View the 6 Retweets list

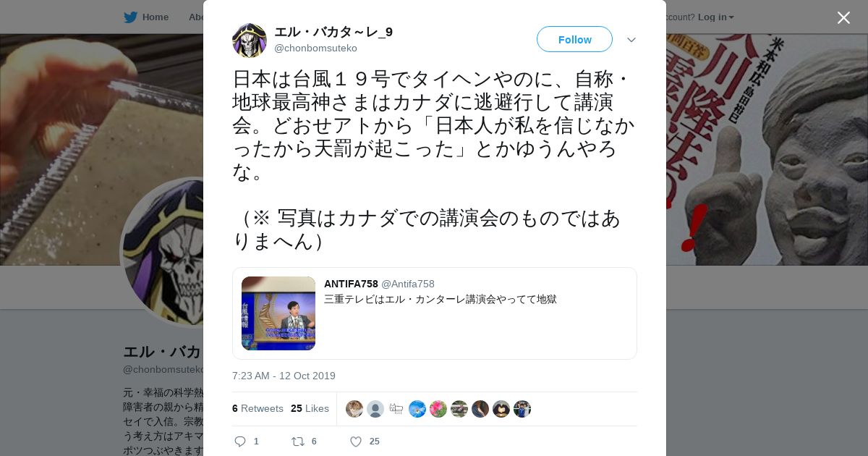point(258,408)
